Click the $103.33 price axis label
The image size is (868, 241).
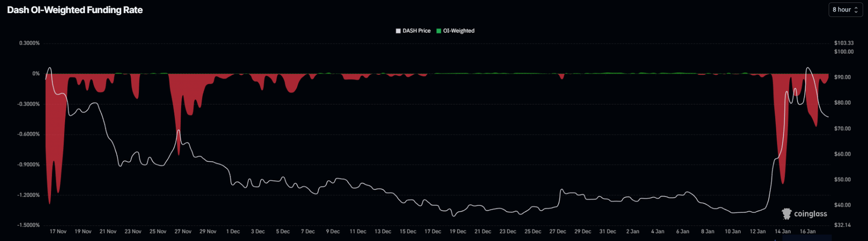(x=844, y=43)
